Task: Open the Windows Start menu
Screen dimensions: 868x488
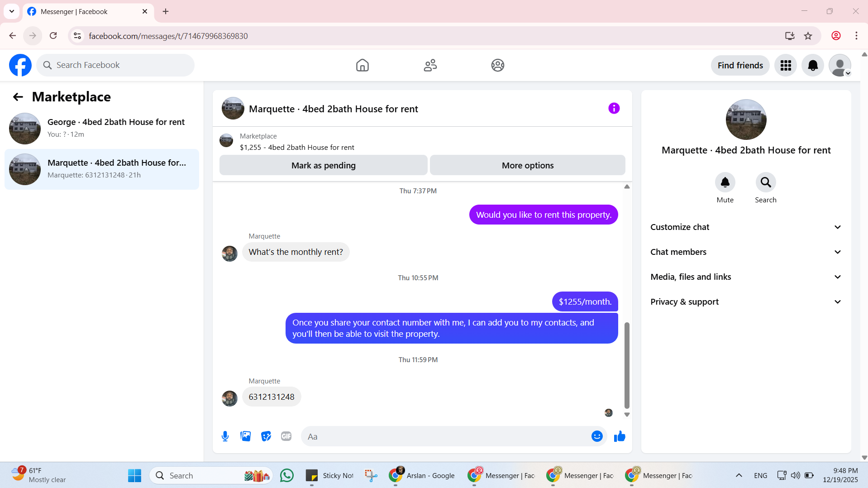Action: tap(134, 476)
